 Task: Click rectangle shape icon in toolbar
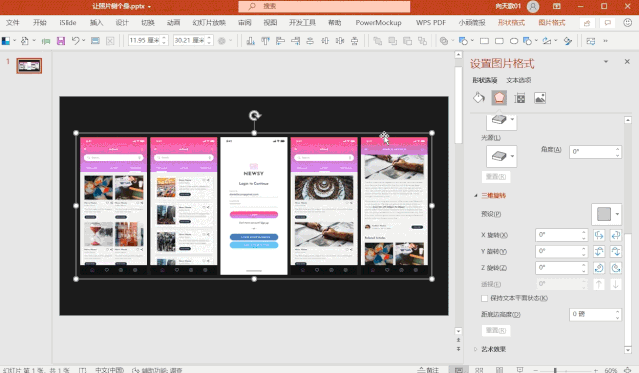tap(484, 41)
